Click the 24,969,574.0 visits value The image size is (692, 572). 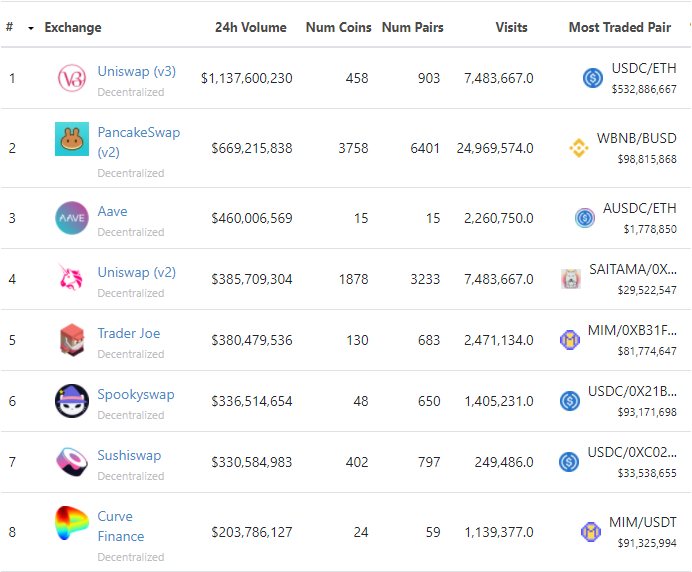tap(495, 148)
